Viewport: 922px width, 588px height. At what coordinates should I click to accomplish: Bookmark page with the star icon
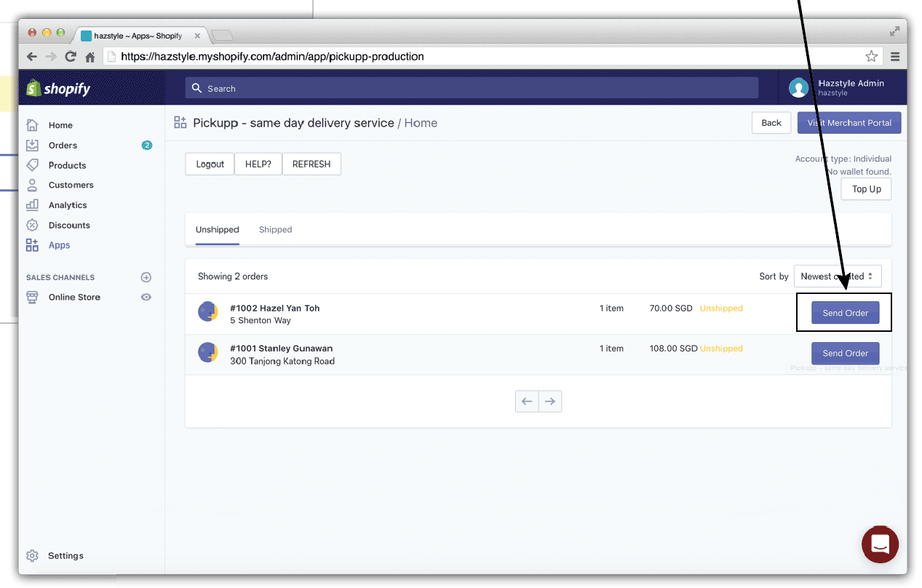(871, 56)
